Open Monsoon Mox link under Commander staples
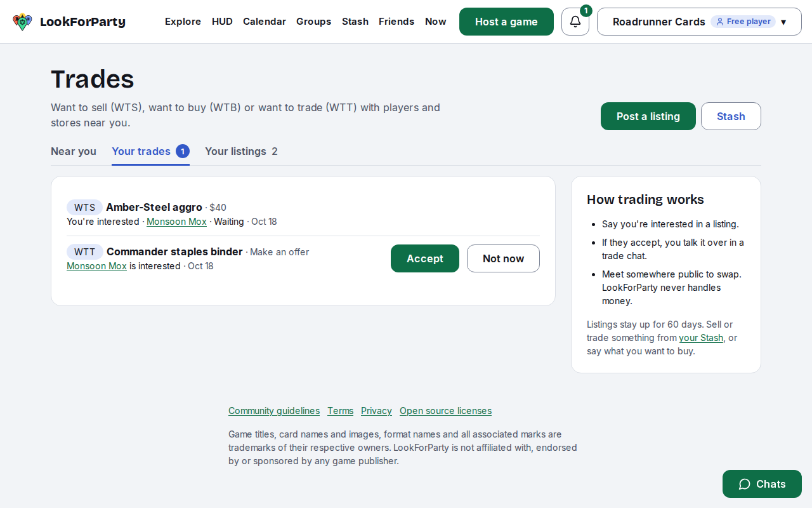The image size is (812, 508). click(96, 266)
